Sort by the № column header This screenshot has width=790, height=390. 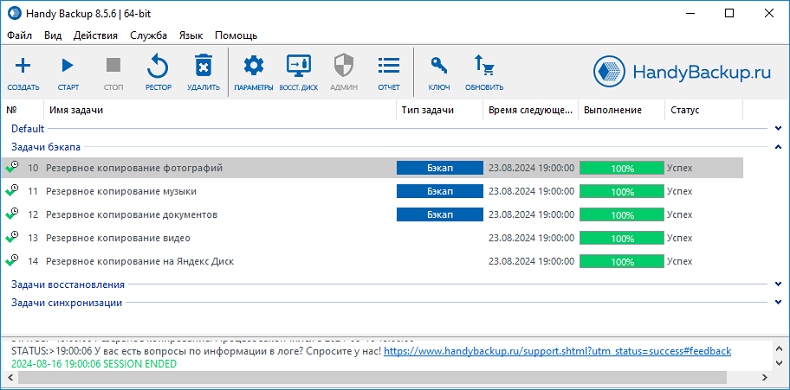pos(23,110)
